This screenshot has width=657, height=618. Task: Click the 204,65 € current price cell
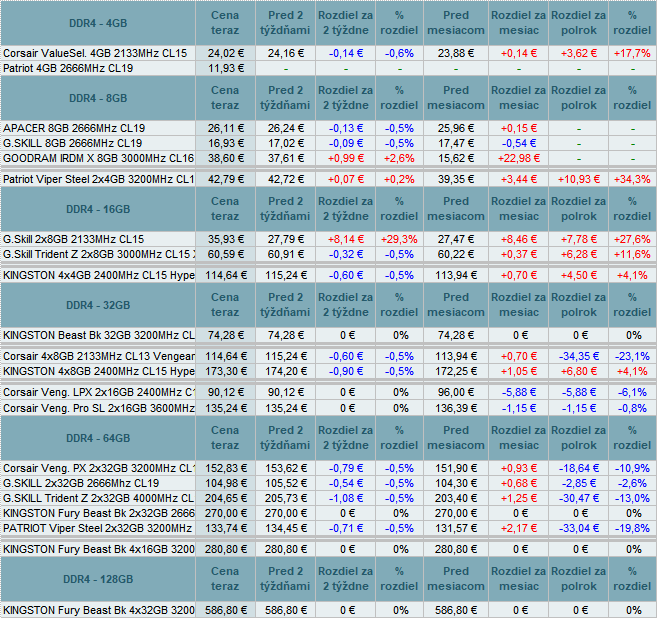tap(225, 498)
